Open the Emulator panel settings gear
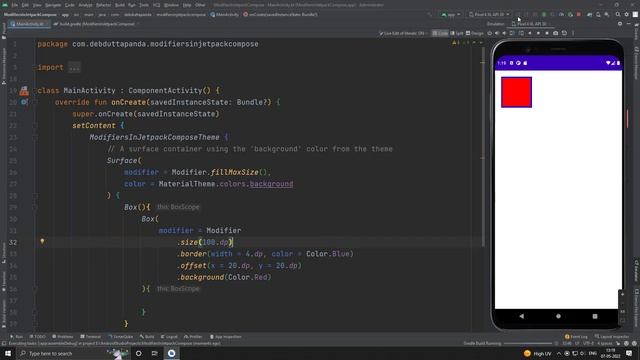 [x=620, y=24]
